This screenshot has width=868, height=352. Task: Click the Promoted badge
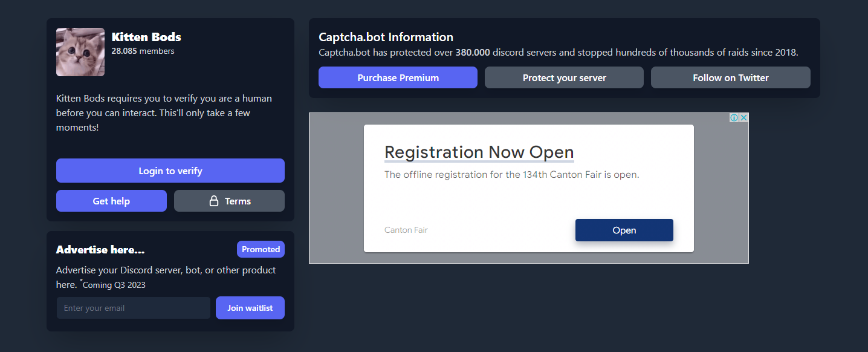coord(261,249)
